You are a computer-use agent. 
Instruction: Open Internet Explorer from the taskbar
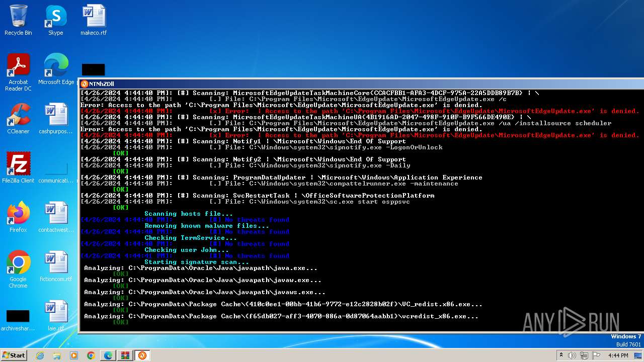click(x=40, y=355)
